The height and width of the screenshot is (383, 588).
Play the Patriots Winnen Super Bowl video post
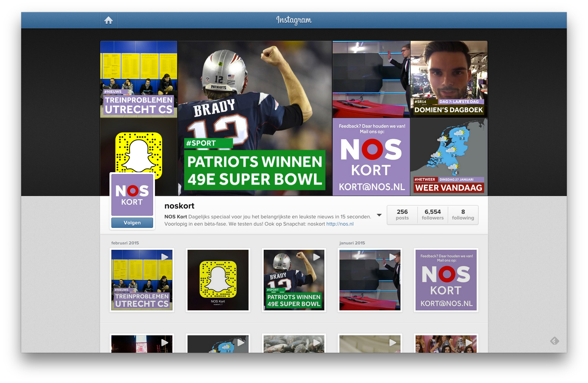point(294,280)
